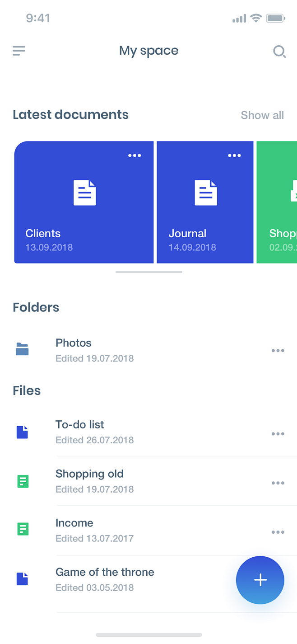Open options for Journal card
The image size is (297, 644).
click(234, 155)
